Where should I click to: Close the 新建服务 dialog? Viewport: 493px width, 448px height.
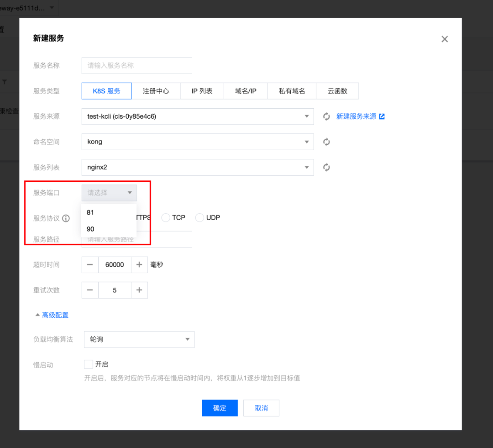[445, 39]
